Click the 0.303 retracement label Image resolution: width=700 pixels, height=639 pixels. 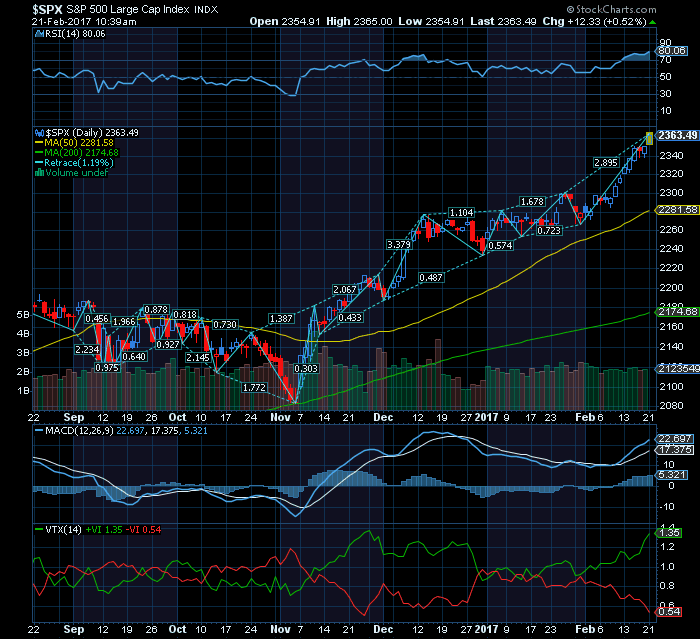click(306, 368)
